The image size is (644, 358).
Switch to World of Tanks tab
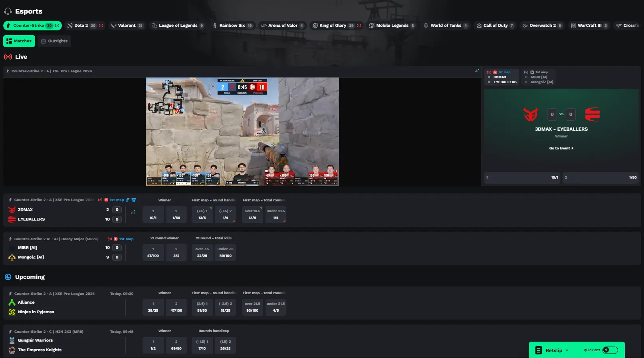(445, 26)
